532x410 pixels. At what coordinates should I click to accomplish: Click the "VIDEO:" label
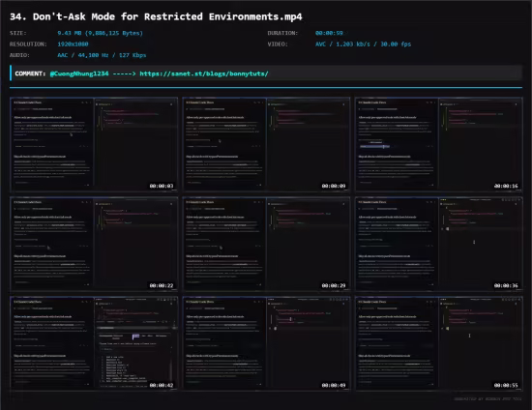[278, 44]
